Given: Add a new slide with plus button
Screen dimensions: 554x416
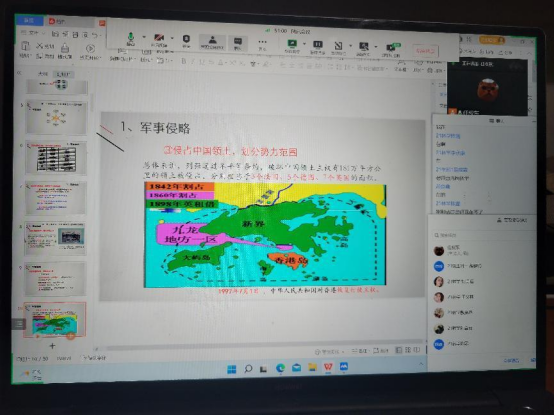Looking at the screenshot, I should tap(52, 346).
